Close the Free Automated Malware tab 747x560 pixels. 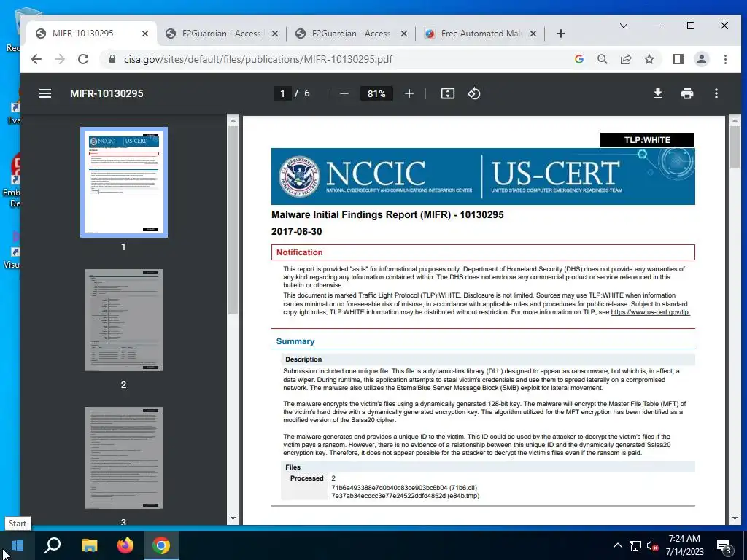coord(533,34)
